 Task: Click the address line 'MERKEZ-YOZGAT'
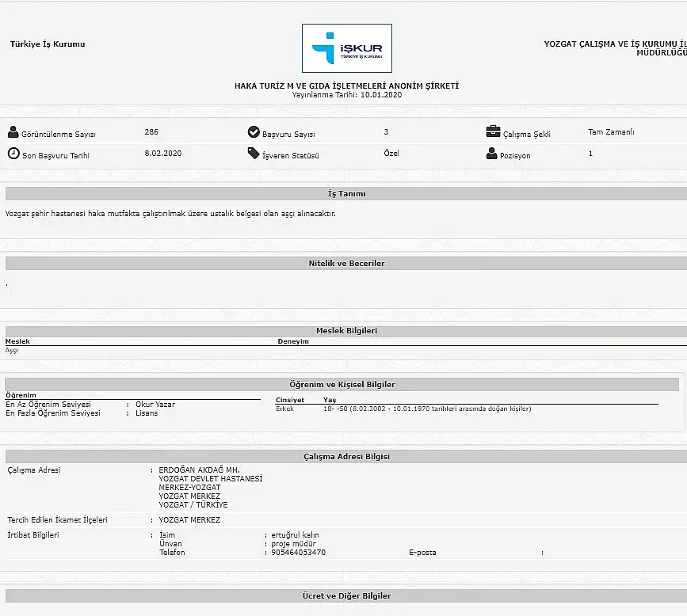[x=189, y=488]
